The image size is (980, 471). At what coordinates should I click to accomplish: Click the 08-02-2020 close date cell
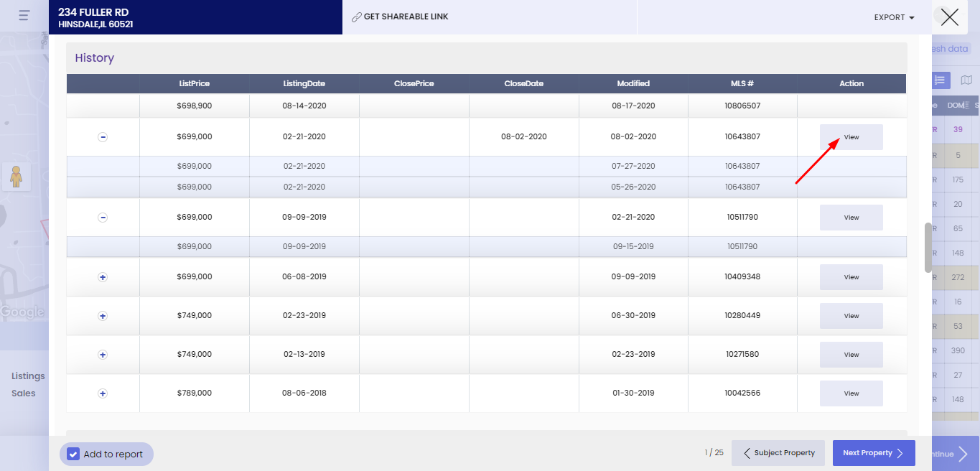[x=524, y=137]
